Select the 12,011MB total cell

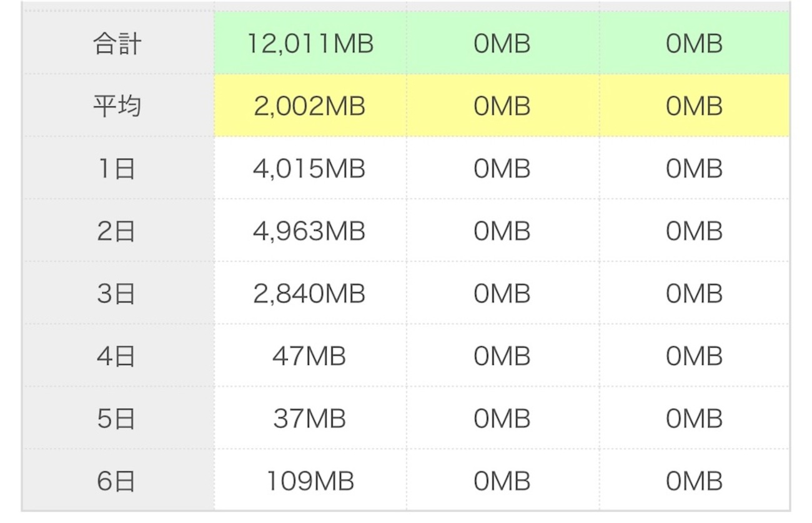coord(310,44)
